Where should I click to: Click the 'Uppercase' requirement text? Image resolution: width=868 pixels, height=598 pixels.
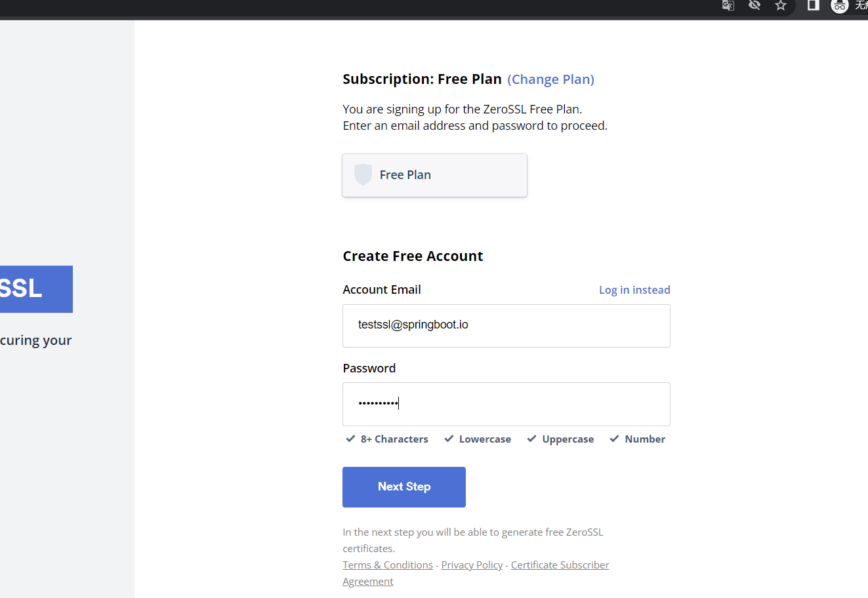point(568,439)
